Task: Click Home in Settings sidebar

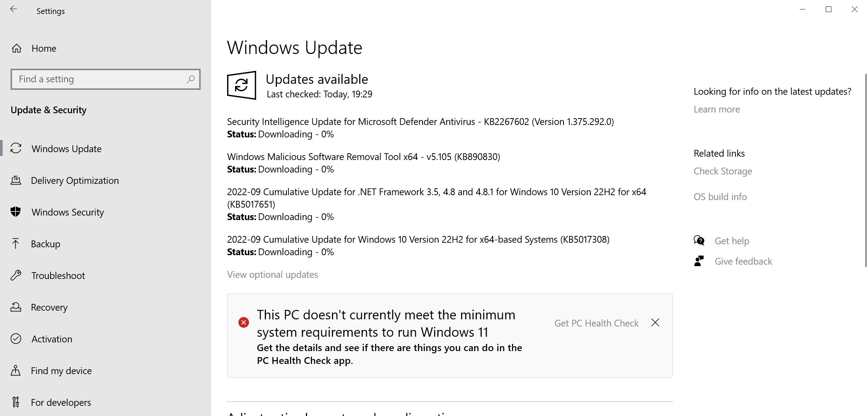Action: click(43, 48)
